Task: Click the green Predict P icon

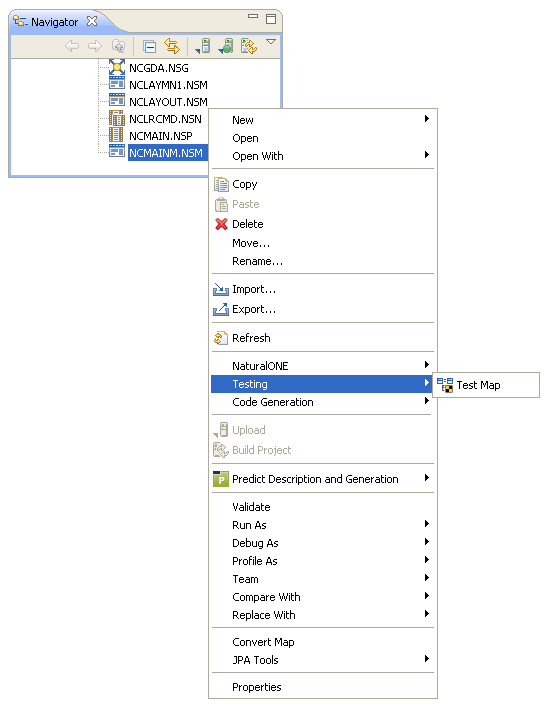Action: click(221, 479)
